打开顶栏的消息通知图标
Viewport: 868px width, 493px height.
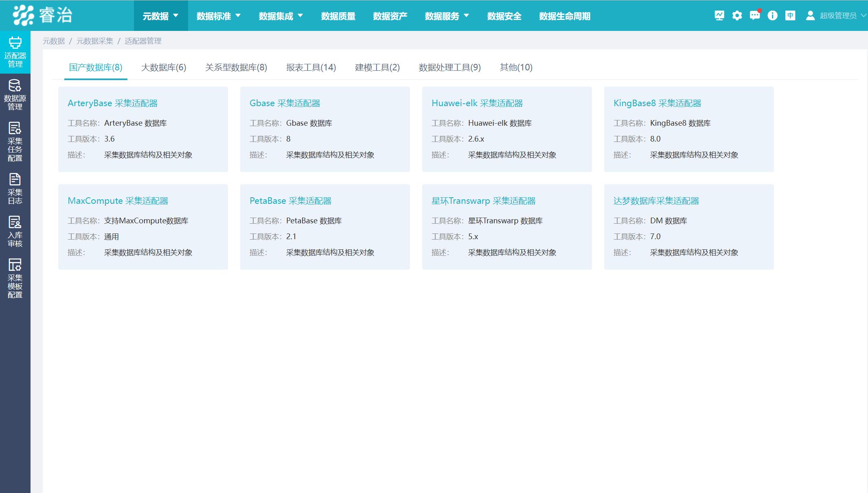pos(755,15)
